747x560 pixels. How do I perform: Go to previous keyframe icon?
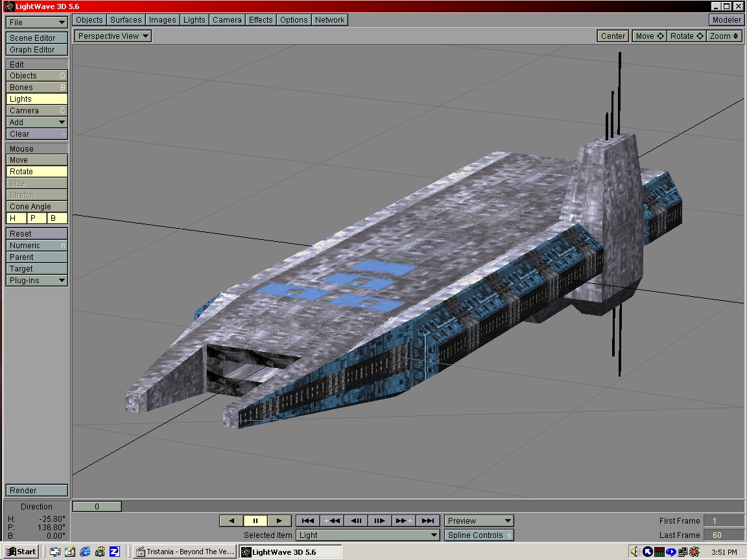tap(332, 520)
